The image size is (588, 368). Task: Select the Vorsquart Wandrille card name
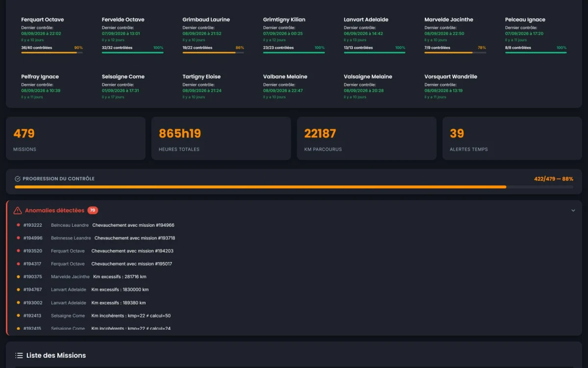[451, 77]
